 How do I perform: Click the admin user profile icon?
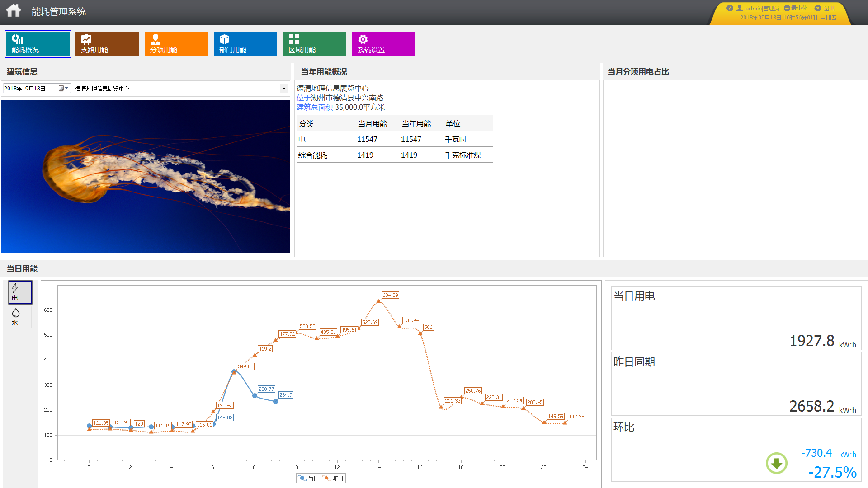pos(740,8)
